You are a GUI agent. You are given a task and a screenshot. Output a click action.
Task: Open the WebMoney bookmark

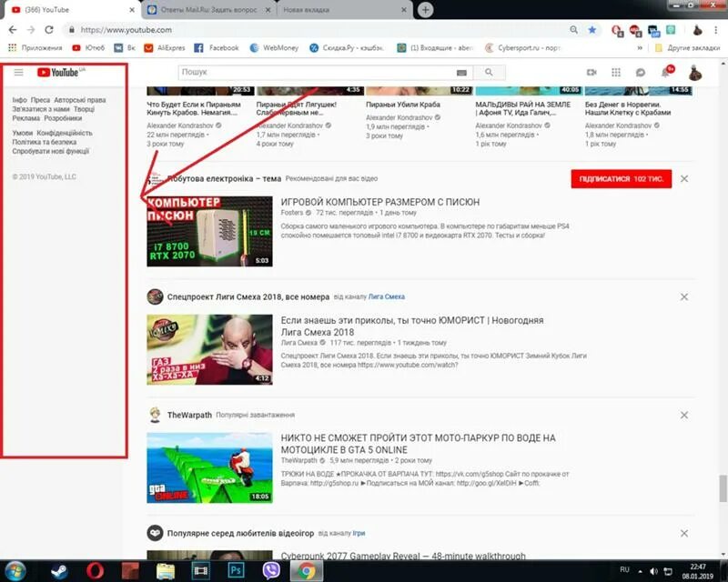tap(274, 48)
